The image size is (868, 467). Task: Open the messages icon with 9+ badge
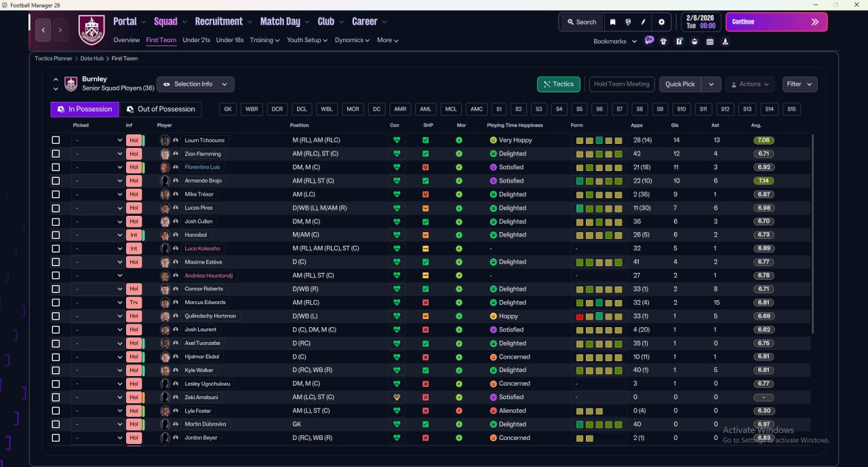click(x=649, y=41)
